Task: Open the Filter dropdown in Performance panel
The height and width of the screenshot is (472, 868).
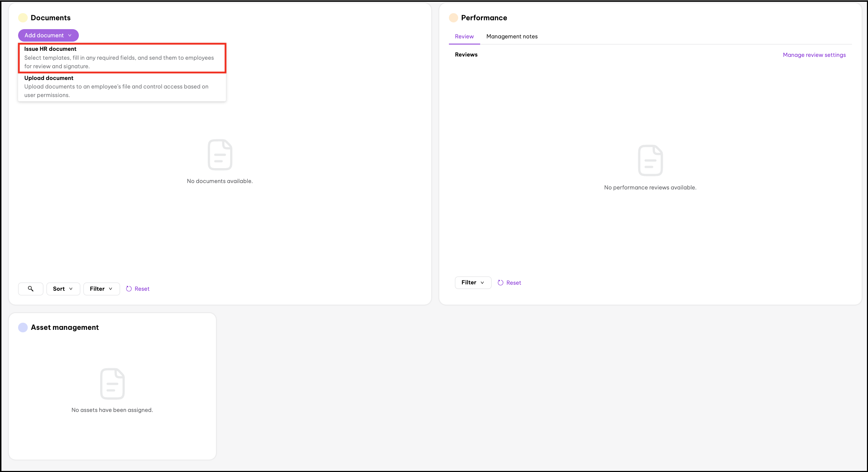Action: (x=473, y=283)
